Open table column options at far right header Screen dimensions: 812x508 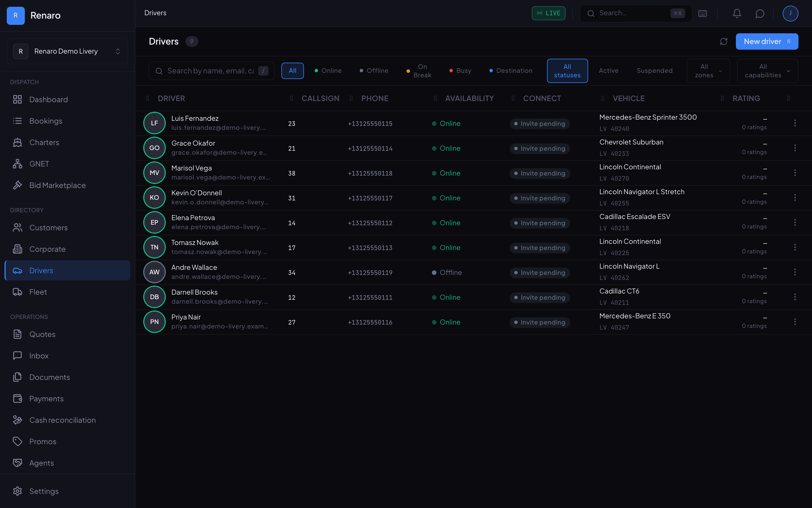pos(788,98)
